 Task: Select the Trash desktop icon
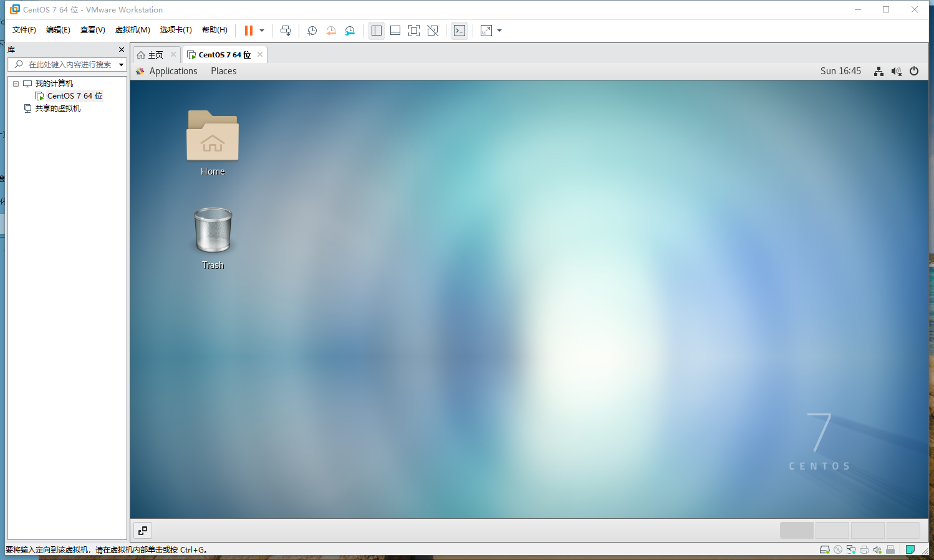coord(213,238)
